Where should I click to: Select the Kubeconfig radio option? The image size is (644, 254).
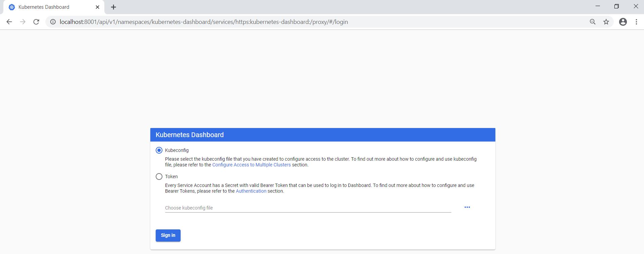(159, 150)
